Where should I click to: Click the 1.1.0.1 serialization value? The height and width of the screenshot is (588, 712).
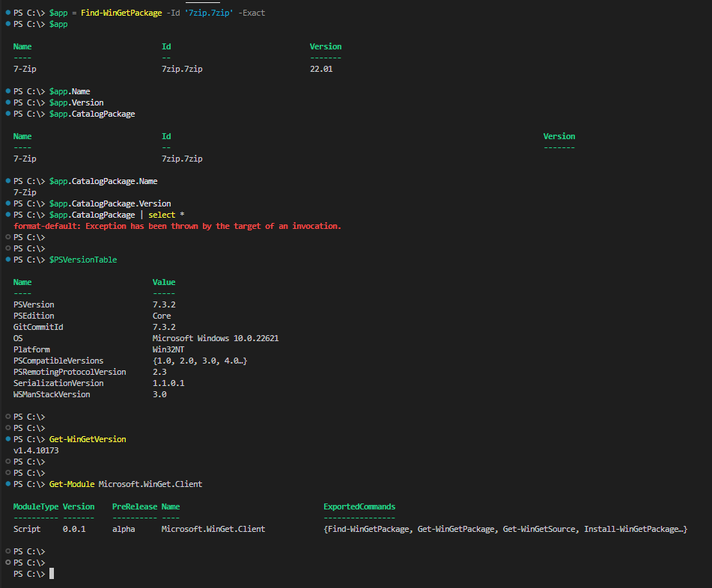tap(168, 383)
